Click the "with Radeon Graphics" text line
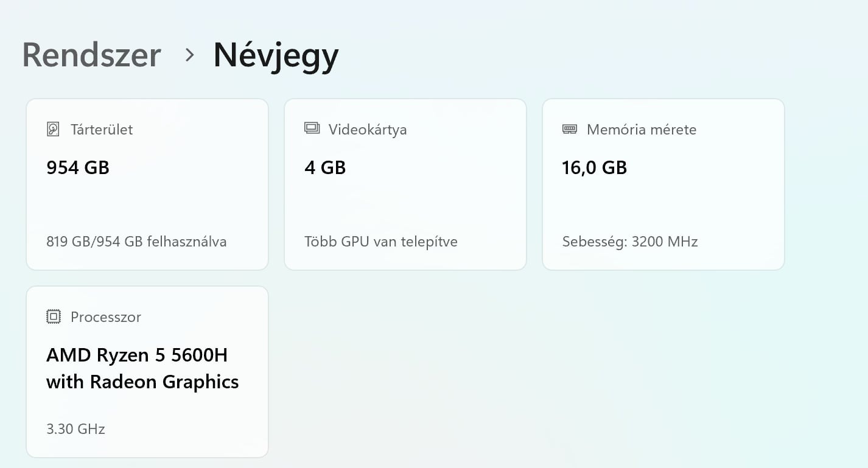 pyautogui.click(x=142, y=382)
